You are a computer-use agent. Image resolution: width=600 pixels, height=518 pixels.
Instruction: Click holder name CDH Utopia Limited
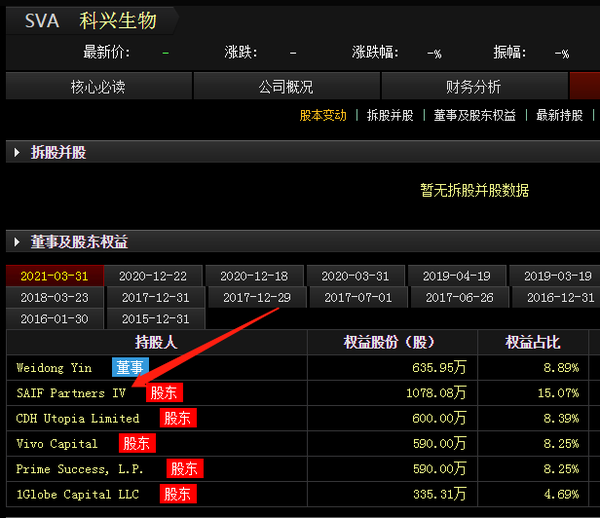click(78, 418)
